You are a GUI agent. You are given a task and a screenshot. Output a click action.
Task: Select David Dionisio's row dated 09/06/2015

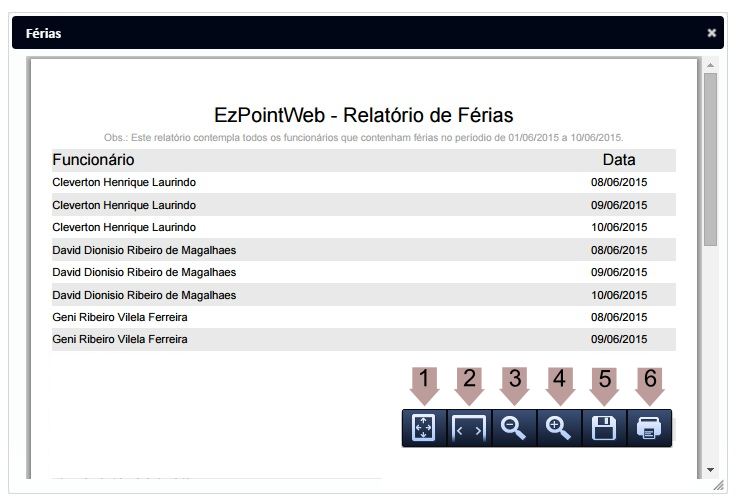(144, 272)
